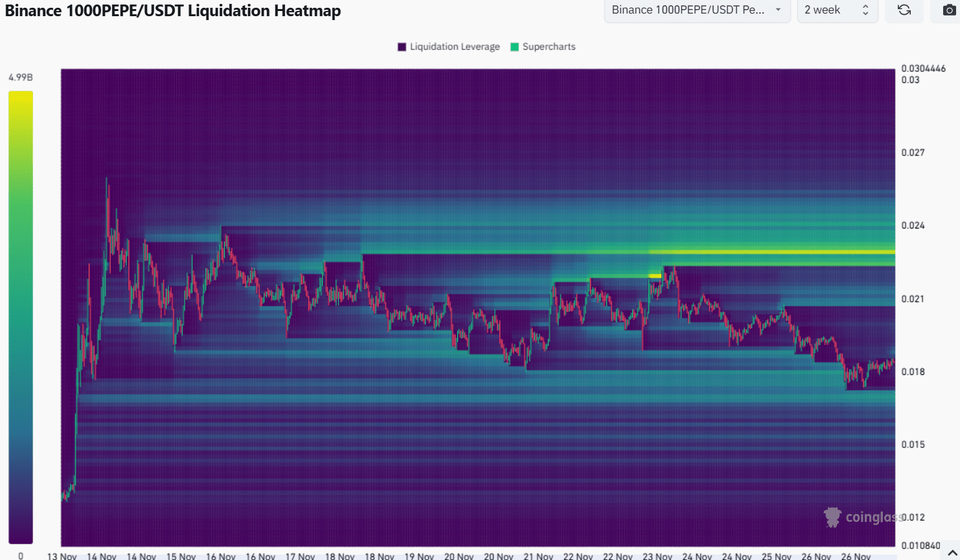Toggle the Liquidation Leverage legend entry

[449, 47]
